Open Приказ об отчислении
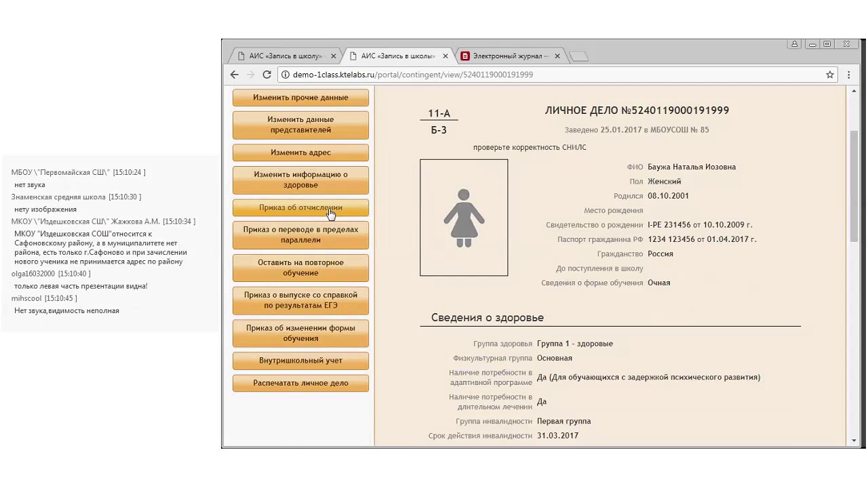The width and height of the screenshot is (868, 488). tap(300, 207)
